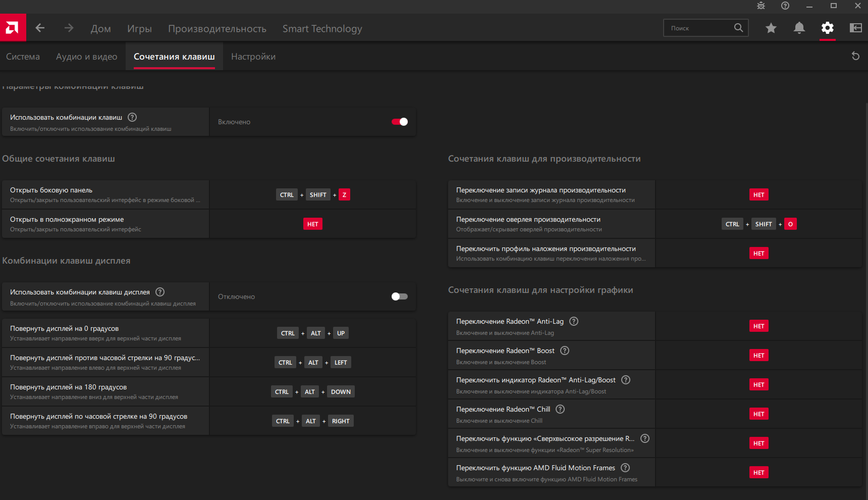
Task: Reset hotkeys with the circular arrow icon
Action: coord(855,56)
